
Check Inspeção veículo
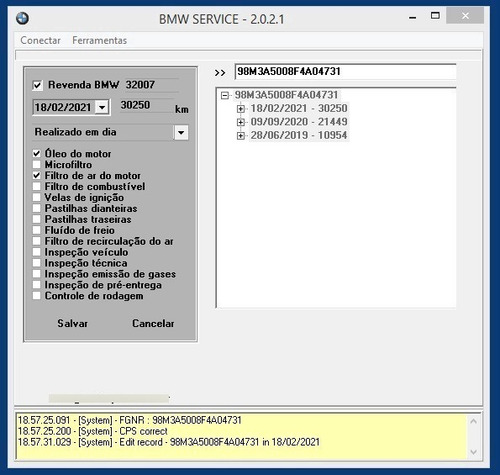pos(36,252)
